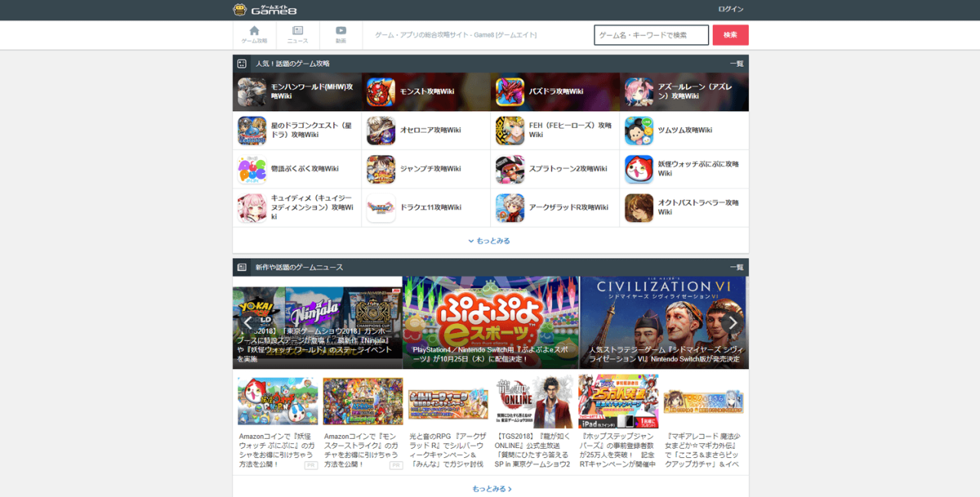The width and height of the screenshot is (980, 497).
Task: Click the モンハンワールド game icon
Action: (x=252, y=92)
